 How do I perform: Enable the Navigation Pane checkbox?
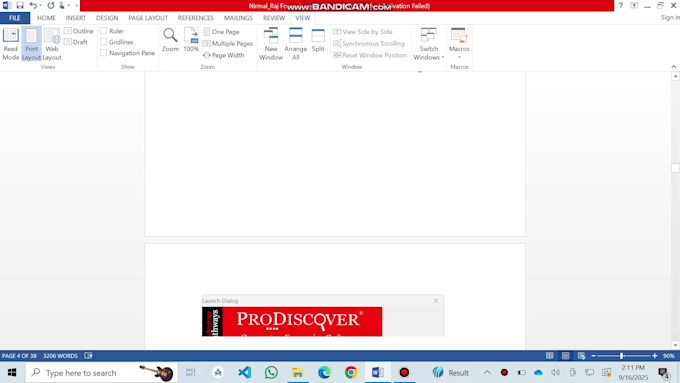103,53
